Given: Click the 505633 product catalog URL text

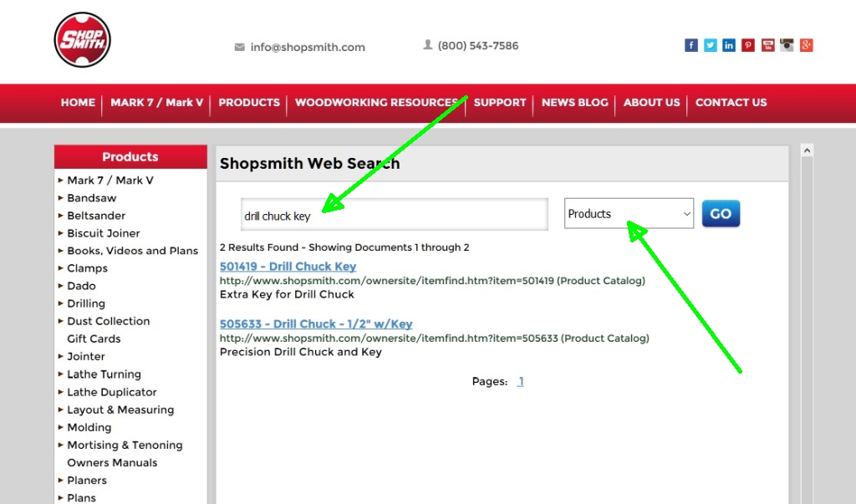Looking at the screenshot, I should tap(435, 338).
